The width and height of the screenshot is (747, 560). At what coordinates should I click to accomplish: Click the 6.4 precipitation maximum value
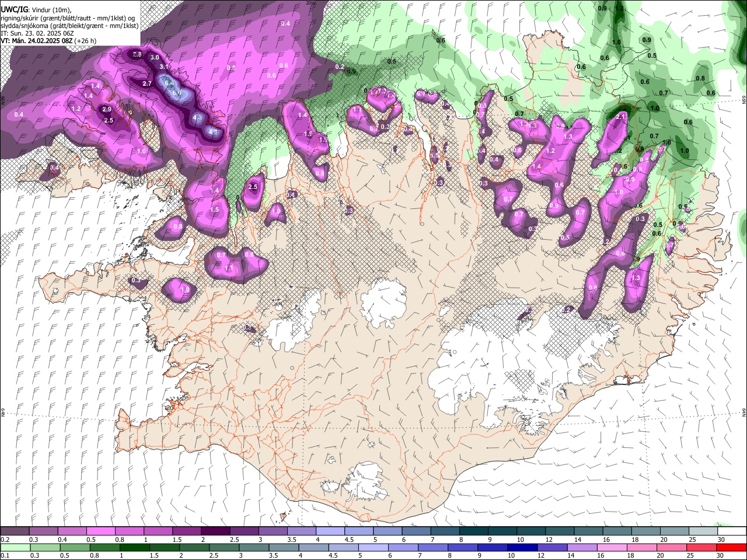coord(170,83)
